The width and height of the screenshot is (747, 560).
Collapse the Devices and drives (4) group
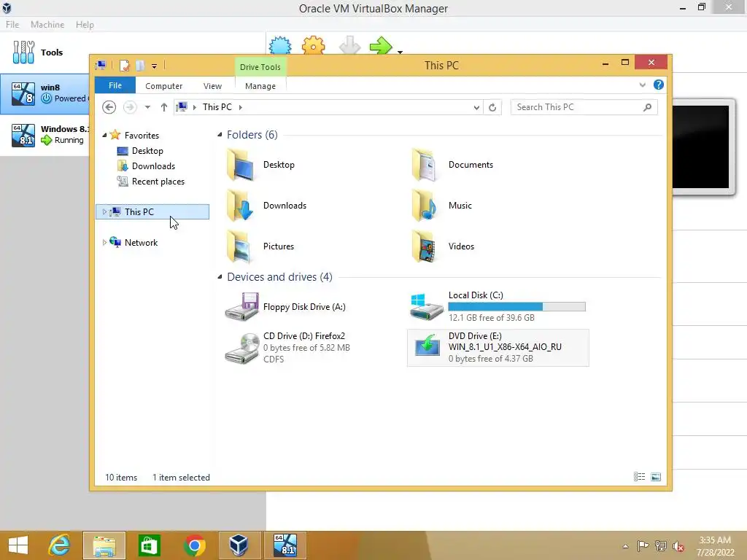220,276
